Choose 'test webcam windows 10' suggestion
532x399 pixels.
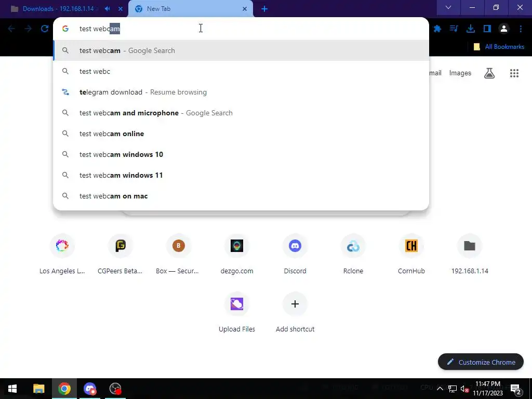(x=241, y=154)
